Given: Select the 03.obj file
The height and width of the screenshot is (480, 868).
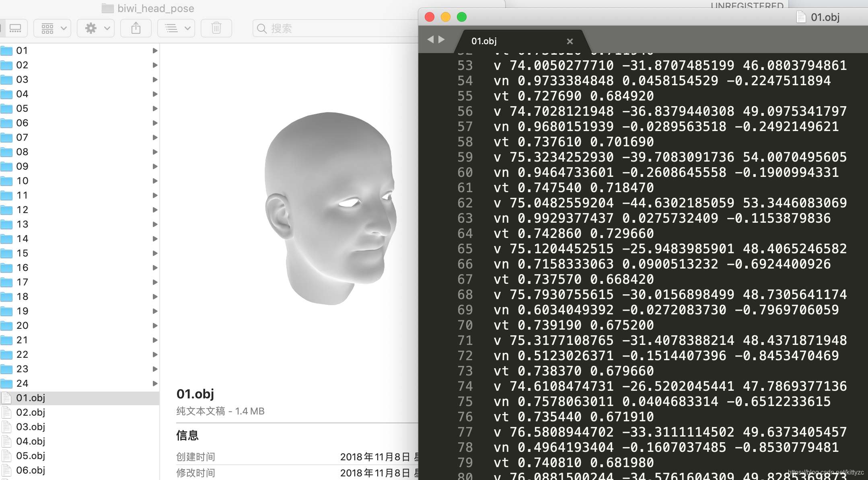Looking at the screenshot, I should point(31,427).
